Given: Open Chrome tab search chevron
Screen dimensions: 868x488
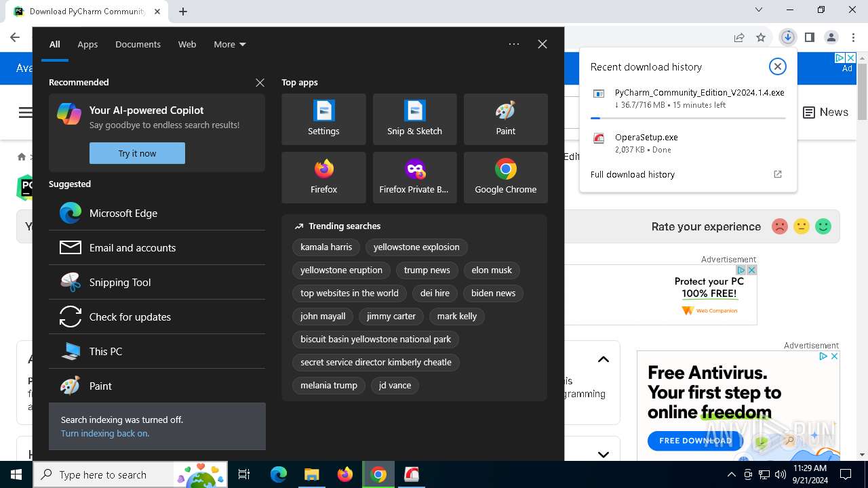Looking at the screenshot, I should [759, 10].
